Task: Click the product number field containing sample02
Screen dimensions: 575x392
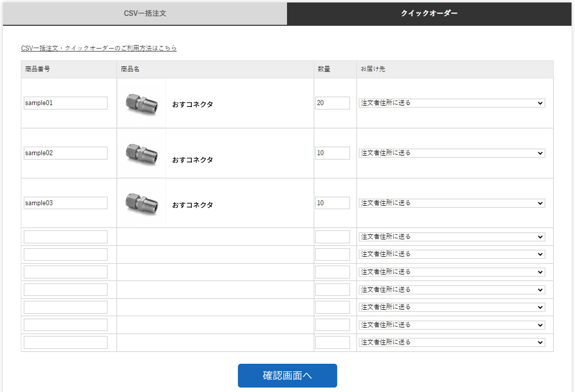Action: (x=65, y=153)
